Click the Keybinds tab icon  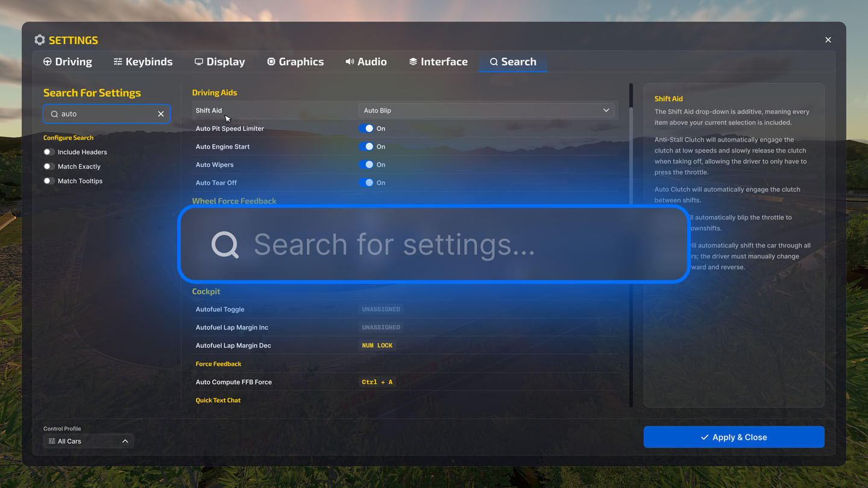[118, 62]
